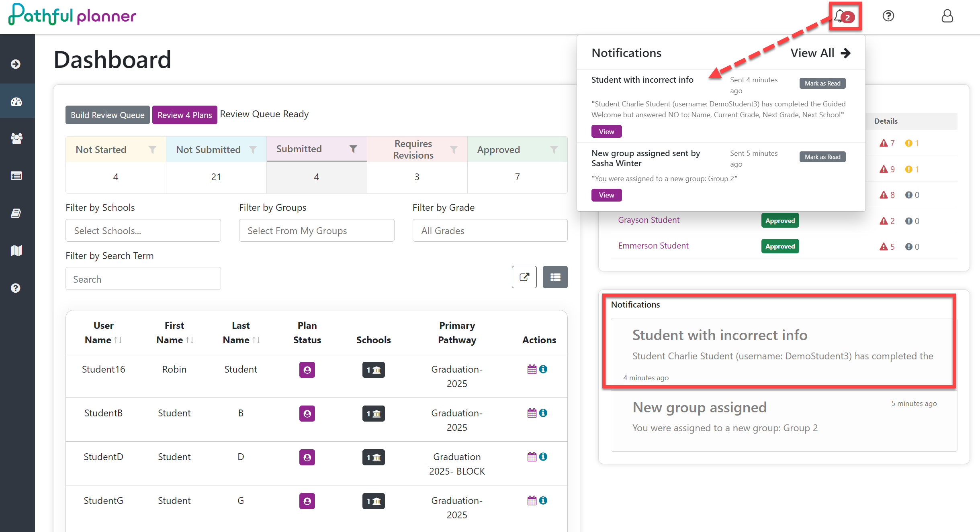Open the list card icon in sidebar

pyautogui.click(x=16, y=176)
